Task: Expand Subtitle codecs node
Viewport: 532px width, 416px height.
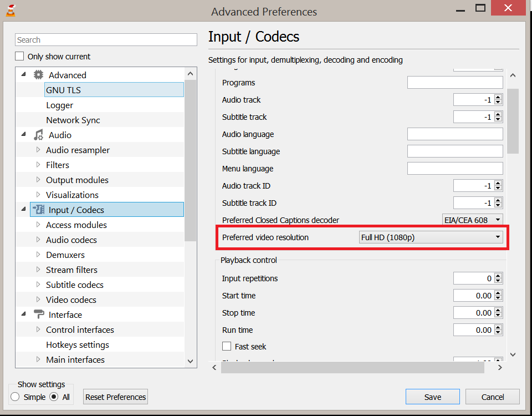Action: coord(38,284)
